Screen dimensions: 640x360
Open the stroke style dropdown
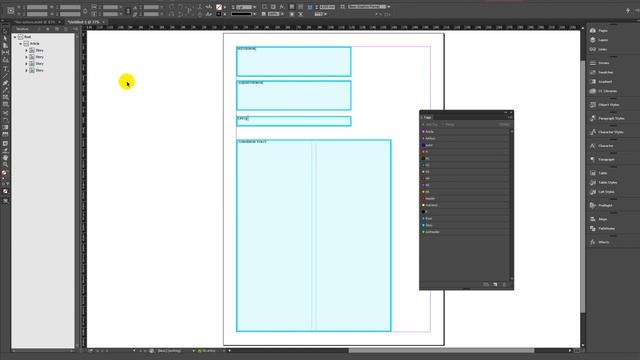pos(254,14)
